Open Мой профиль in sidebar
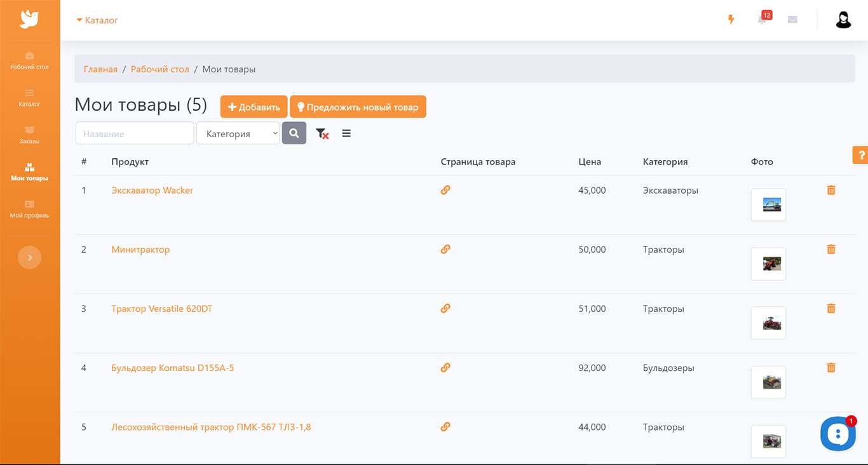Screen dimensions: 868x465 pos(29,209)
